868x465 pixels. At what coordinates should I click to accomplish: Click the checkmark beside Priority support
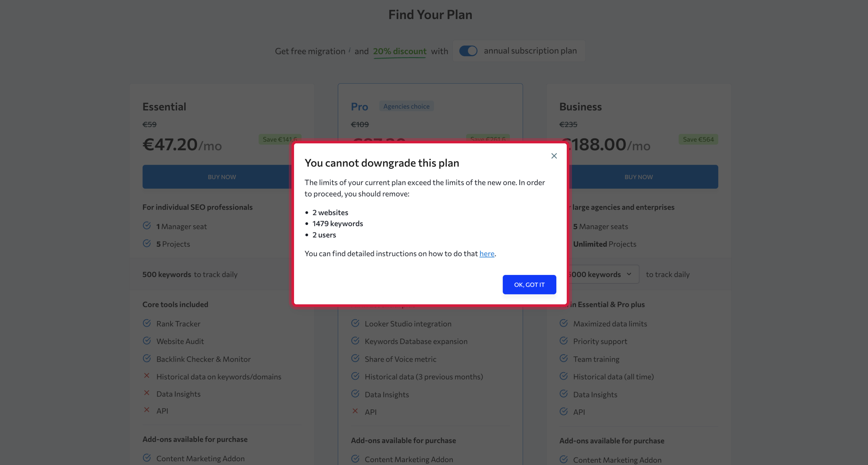coord(563,340)
